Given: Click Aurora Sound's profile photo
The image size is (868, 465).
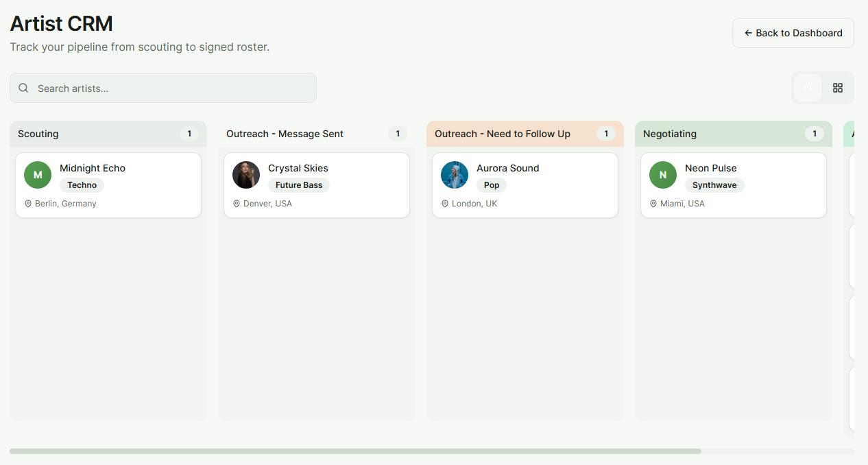Looking at the screenshot, I should click(455, 175).
